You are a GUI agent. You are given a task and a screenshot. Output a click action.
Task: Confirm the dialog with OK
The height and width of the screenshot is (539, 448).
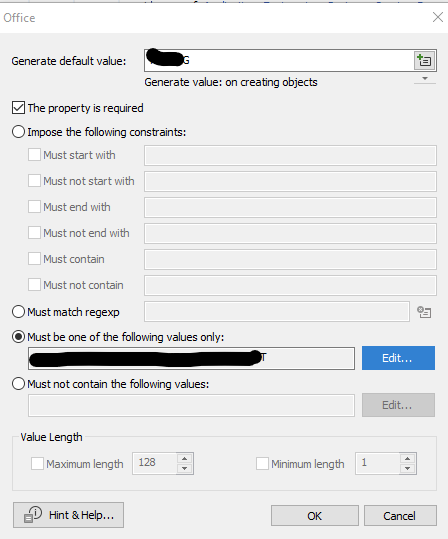click(315, 516)
